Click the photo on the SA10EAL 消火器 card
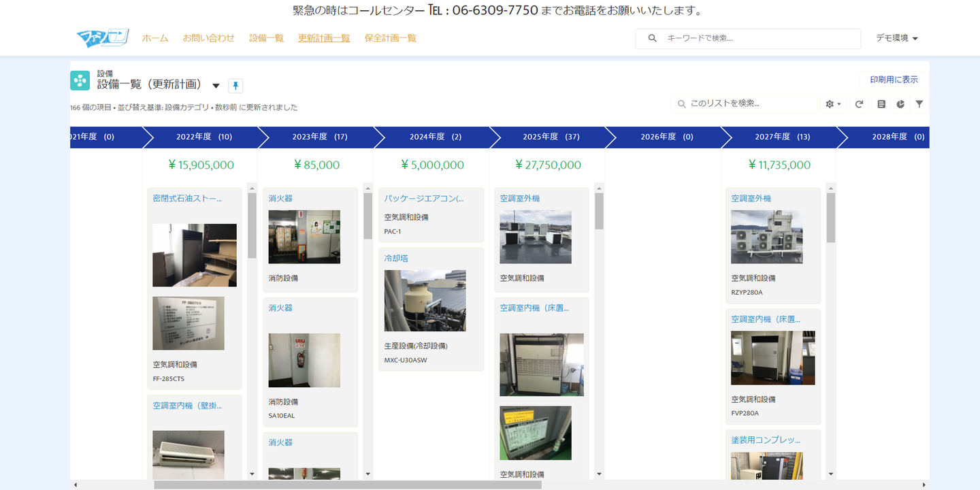The height and width of the screenshot is (490, 980). pos(304,361)
